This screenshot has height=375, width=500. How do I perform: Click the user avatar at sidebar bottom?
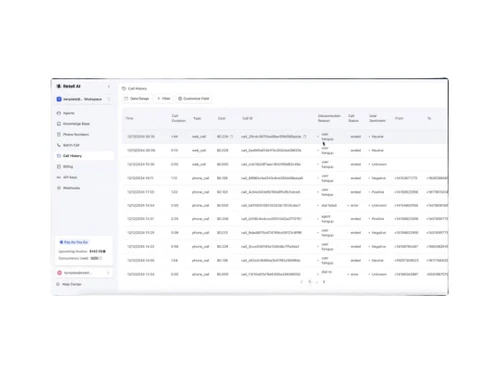(x=59, y=273)
